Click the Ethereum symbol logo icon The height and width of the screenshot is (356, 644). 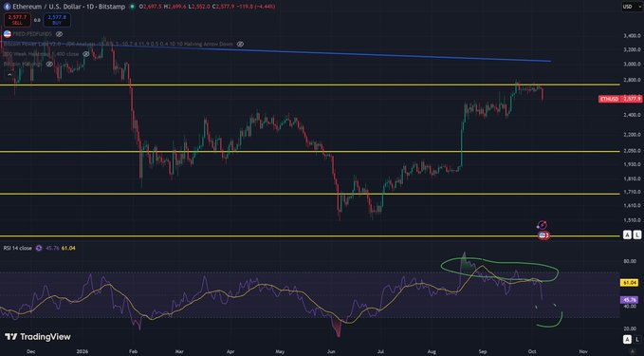[x=7, y=7]
